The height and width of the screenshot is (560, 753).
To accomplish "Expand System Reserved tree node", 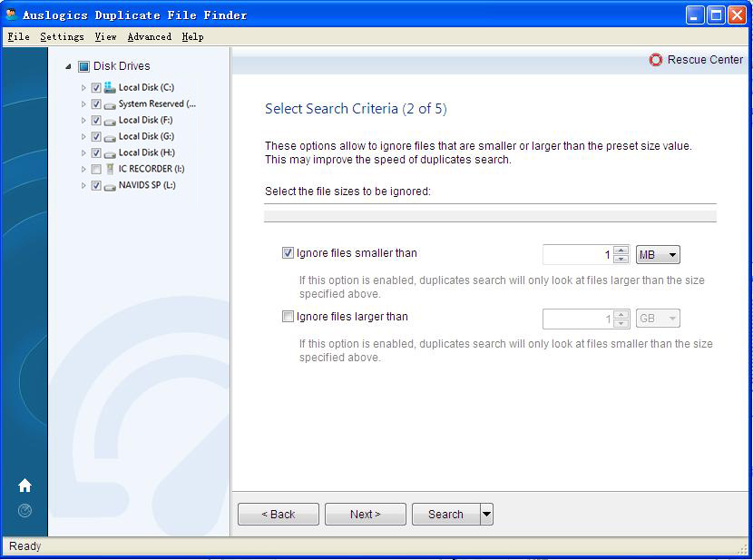I will tap(83, 104).
